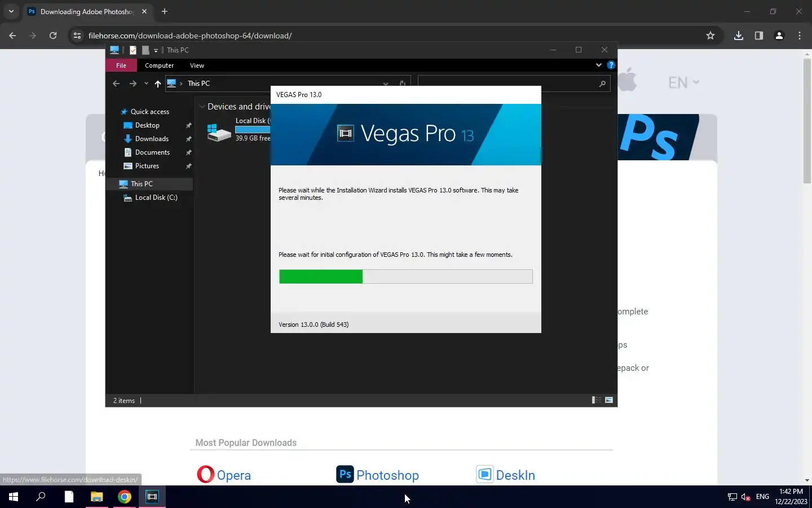The image size is (812, 508).
Task: Open recent locations dropdown in Explorer
Action: coord(146,84)
